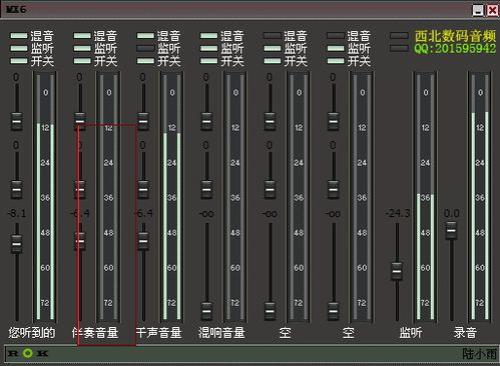Enable 湿音 on the first 空 channel
500x366 pixels.
[x=272, y=36]
